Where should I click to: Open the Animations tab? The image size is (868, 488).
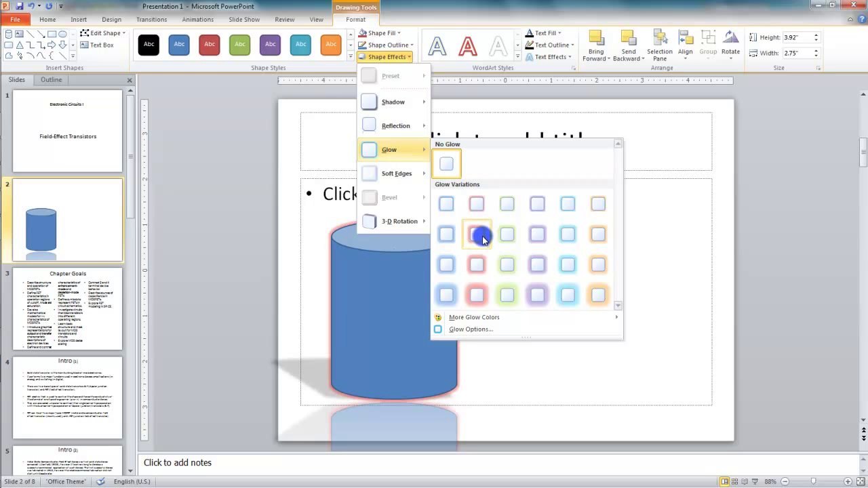pyautogui.click(x=197, y=20)
